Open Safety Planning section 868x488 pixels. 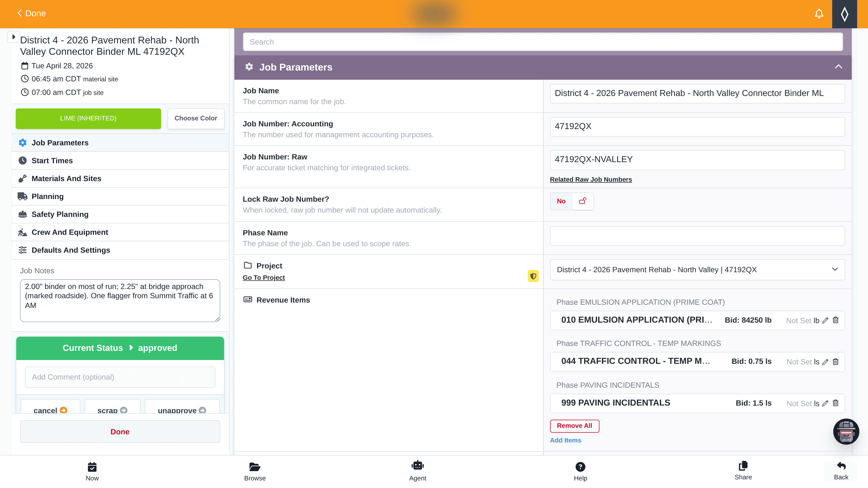120,214
